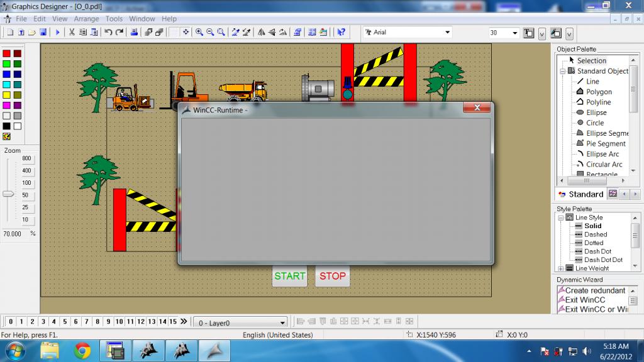Screen dimensions: 644x362
Task: Close the WinCC-Runtime window
Action: [477, 107]
